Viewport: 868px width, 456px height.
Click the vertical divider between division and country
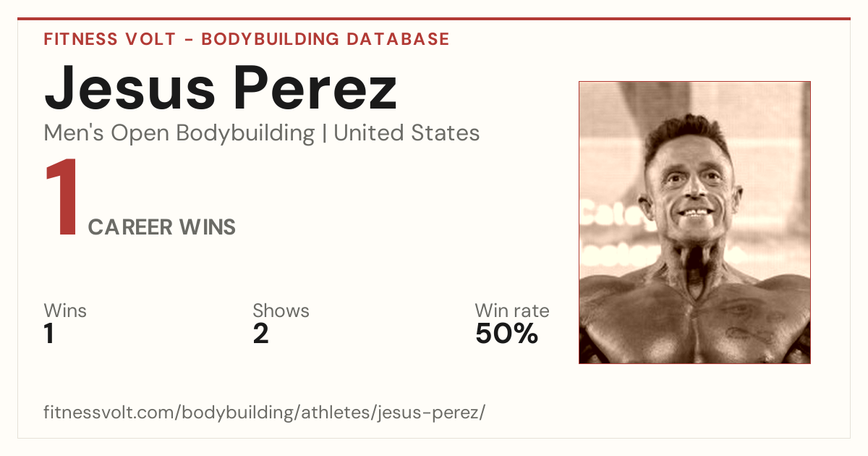coord(324,134)
